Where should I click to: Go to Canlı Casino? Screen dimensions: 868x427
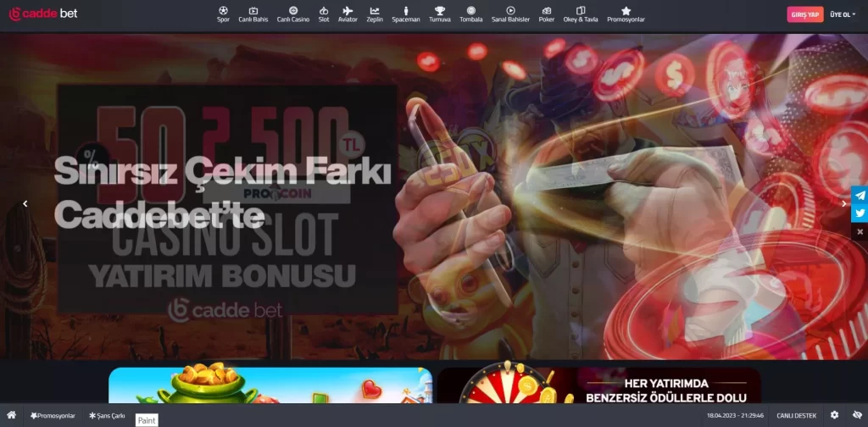coord(292,14)
